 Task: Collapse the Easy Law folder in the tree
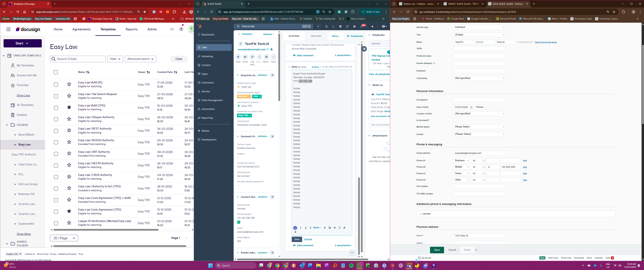coord(15,145)
